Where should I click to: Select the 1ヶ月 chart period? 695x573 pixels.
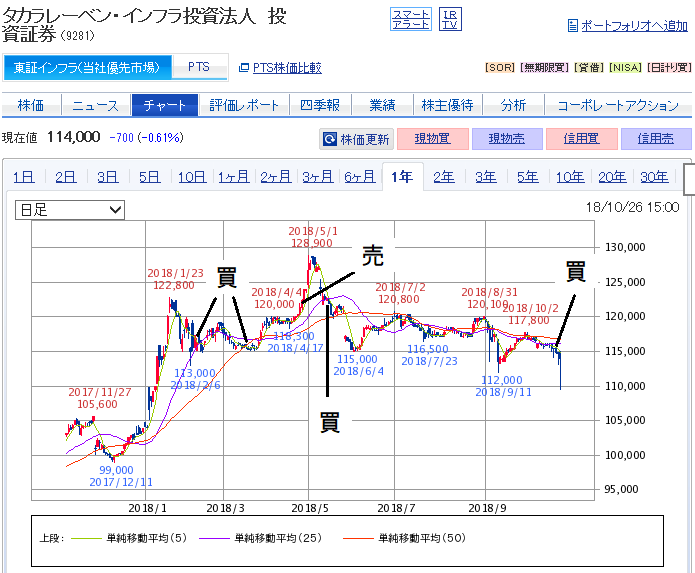tap(234, 177)
